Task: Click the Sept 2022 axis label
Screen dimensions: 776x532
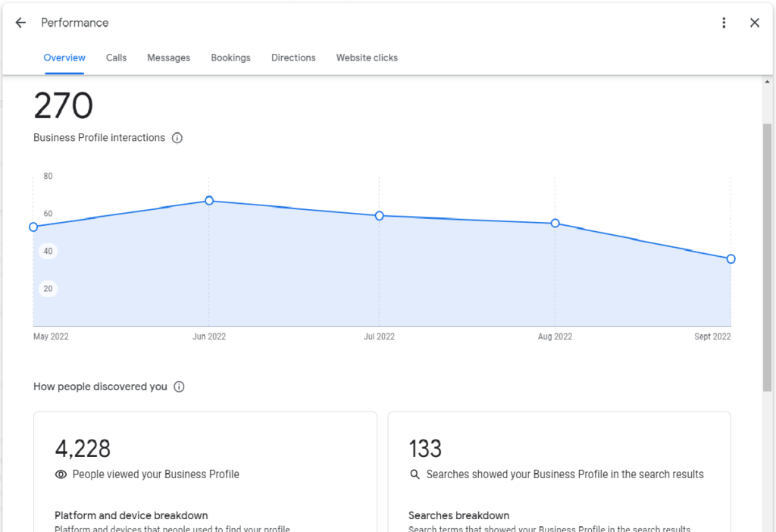Action: 712,336
